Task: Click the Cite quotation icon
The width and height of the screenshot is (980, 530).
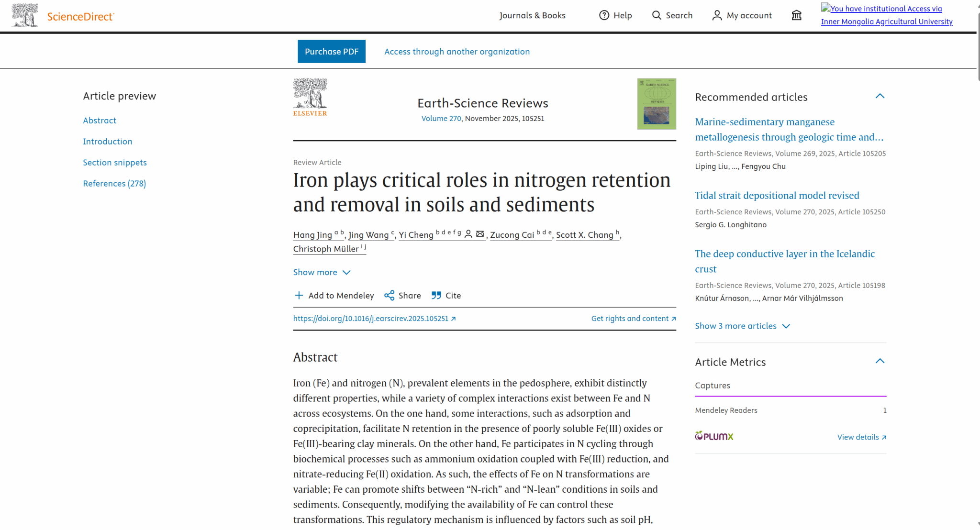Action: (436, 296)
